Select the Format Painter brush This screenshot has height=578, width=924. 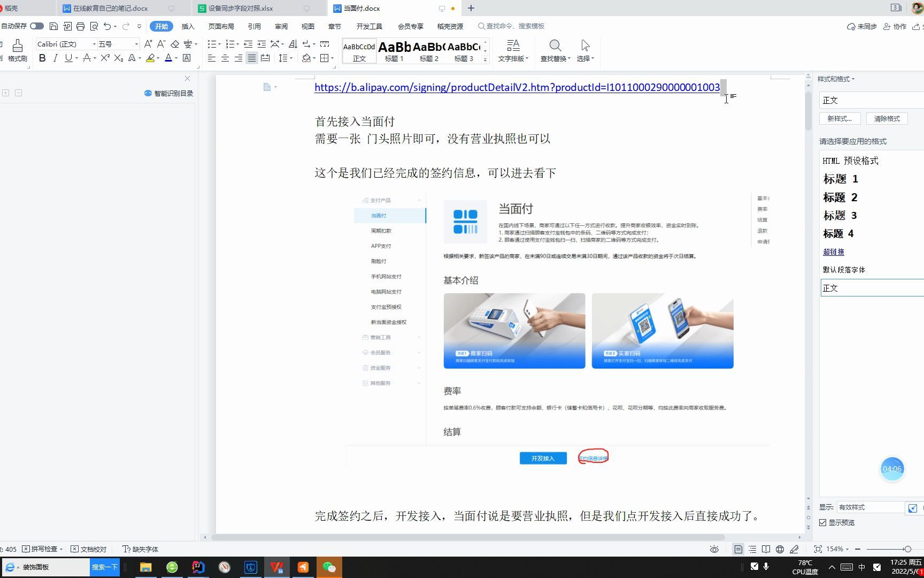click(17, 51)
